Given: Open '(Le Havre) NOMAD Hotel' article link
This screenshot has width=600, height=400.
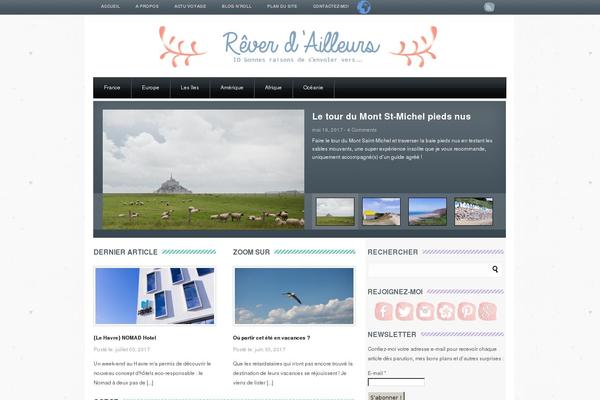Looking at the screenshot, I should [x=125, y=338].
